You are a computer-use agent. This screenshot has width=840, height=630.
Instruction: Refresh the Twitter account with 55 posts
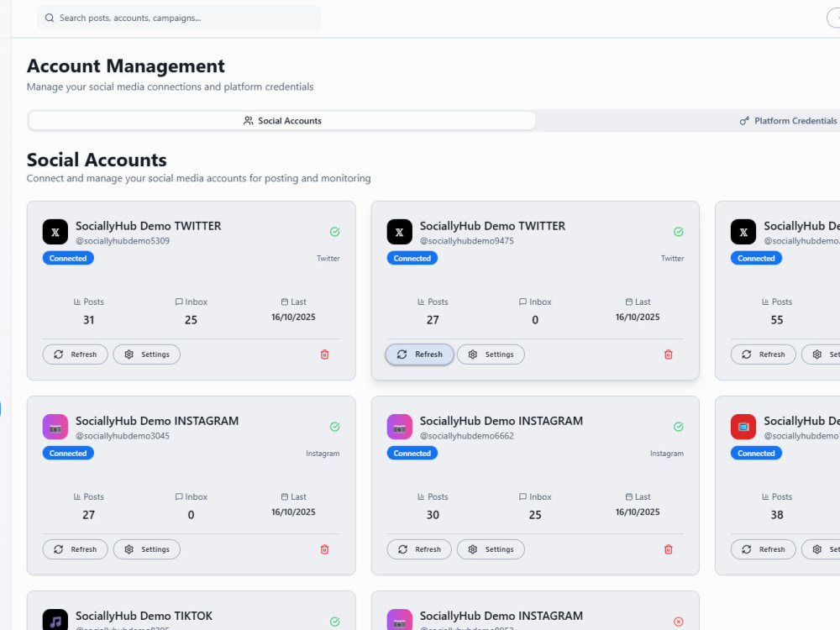764,354
